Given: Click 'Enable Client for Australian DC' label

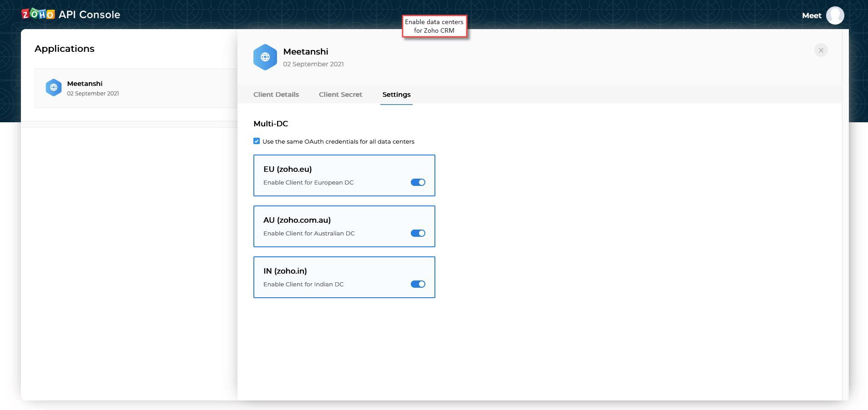Looking at the screenshot, I should click(x=309, y=233).
